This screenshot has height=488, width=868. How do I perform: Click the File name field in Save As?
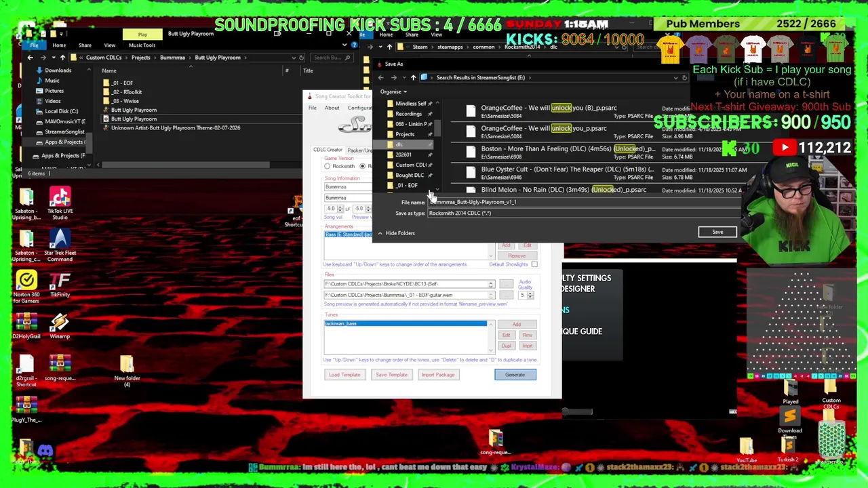[583, 202]
